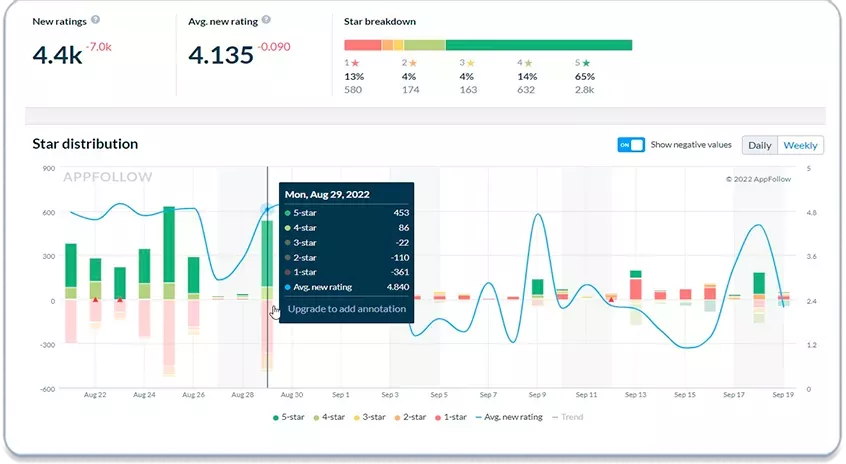Click help icon beside Avg. new rating
The image size is (846, 464).
click(x=266, y=20)
